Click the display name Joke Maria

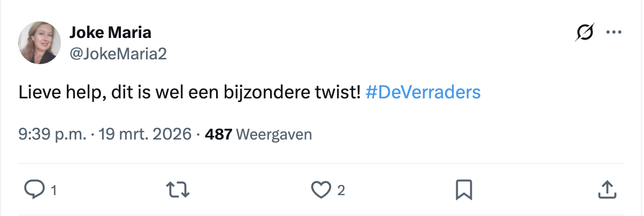pos(110,33)
